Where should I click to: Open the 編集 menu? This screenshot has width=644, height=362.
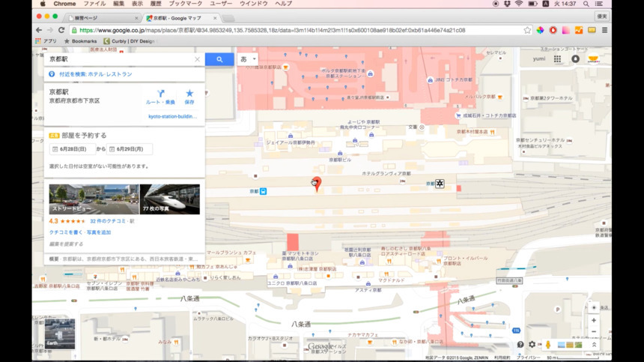pos(118,4)
